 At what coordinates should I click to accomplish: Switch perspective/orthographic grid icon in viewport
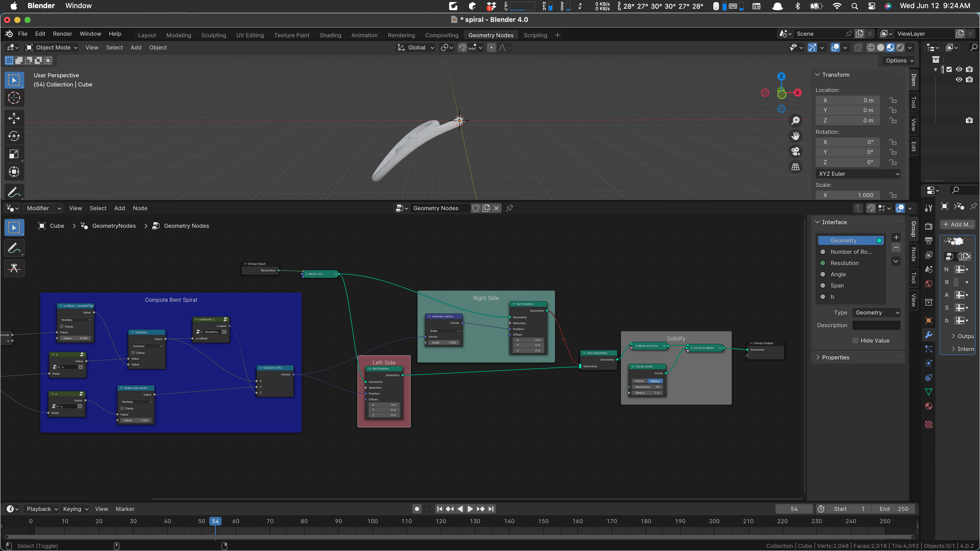pyautogui.click(x=795, y=167)
